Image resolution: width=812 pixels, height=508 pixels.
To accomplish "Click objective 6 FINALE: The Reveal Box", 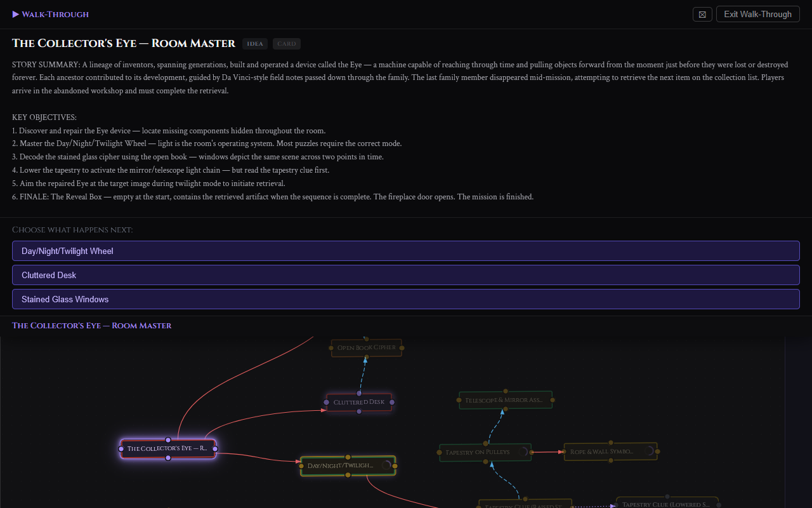I will (x=273, y=197).
